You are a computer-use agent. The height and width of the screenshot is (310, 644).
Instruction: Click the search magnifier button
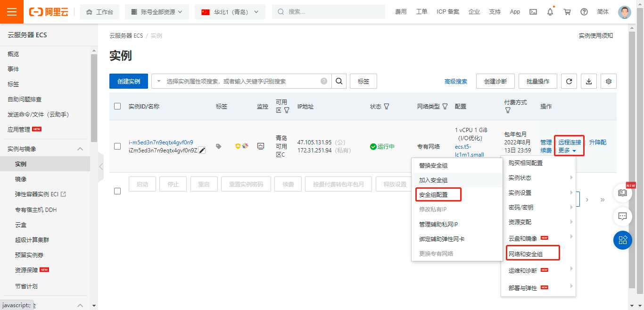339,81
